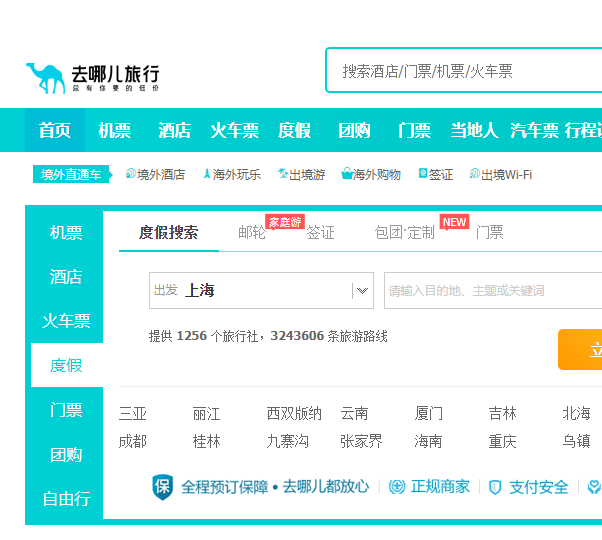Switch to the 邮轮 tab
Screen dimensions: 602x540
coord(252,233)
